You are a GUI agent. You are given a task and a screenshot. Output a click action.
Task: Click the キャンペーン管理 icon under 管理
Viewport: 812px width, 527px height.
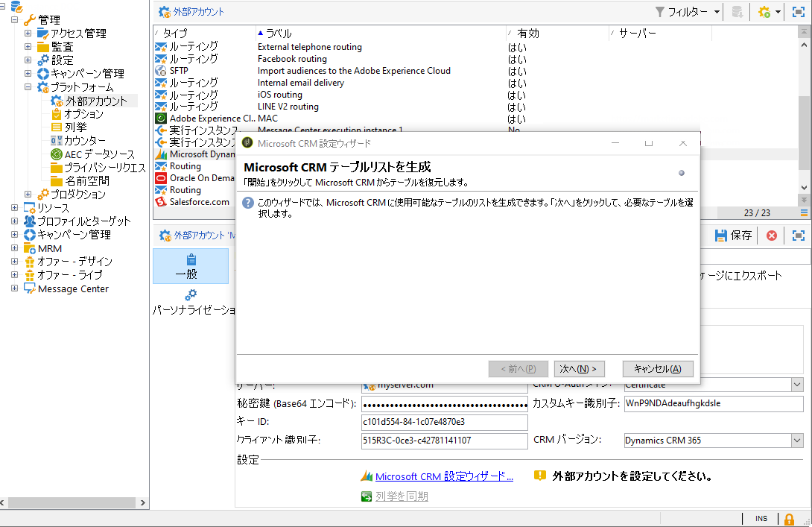tap(43, 74)
